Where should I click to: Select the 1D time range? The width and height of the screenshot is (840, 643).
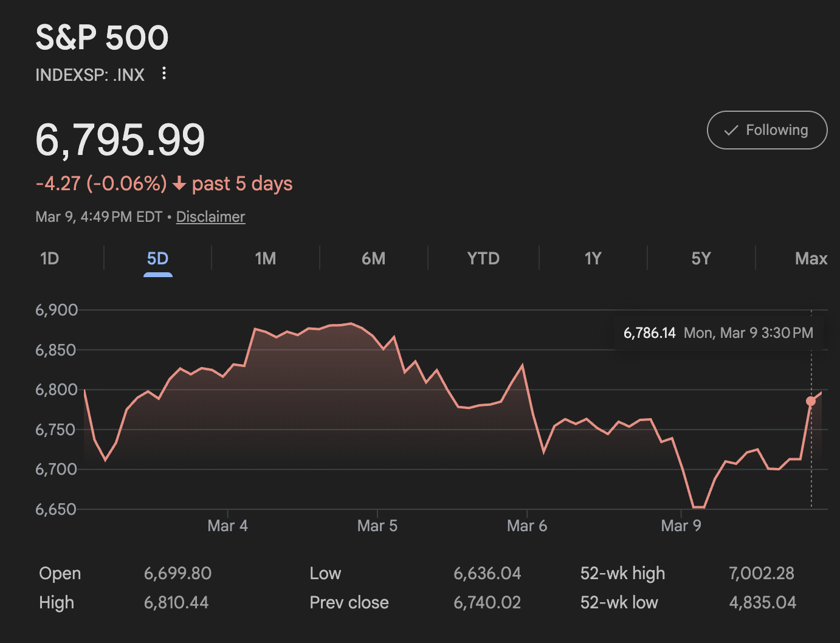coord(49,258)
